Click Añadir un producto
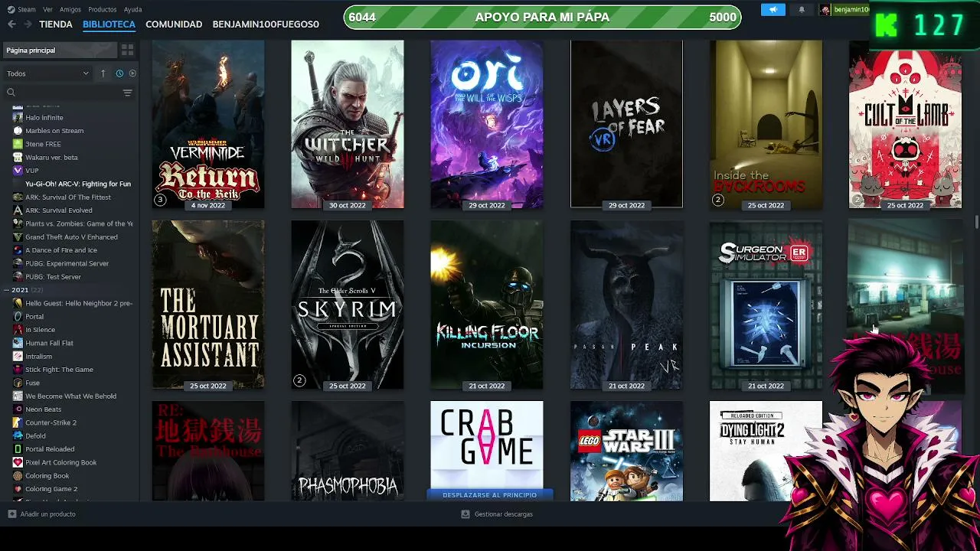980x551 pixels. (42, 514)
